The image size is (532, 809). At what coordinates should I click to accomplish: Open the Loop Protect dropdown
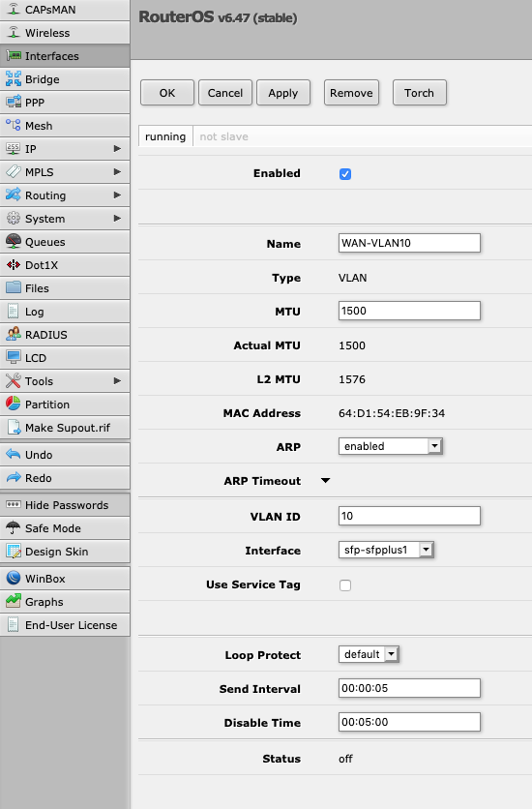tap(369, 654)
